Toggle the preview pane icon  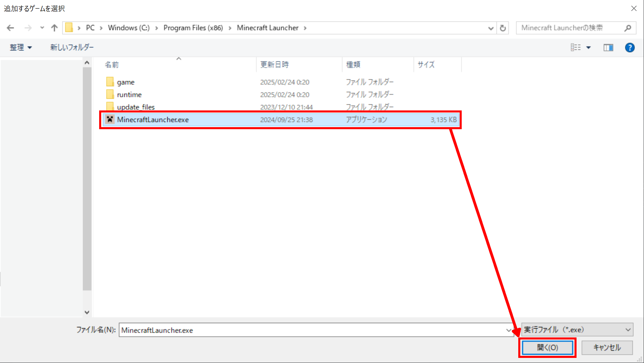pyautogui.click(x=608, y=48)
